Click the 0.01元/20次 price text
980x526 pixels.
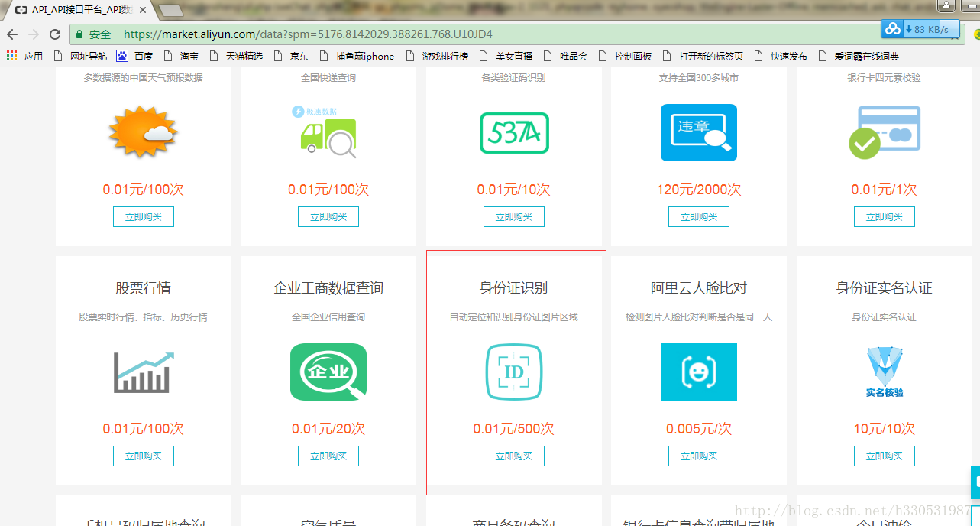pos(328,429)
